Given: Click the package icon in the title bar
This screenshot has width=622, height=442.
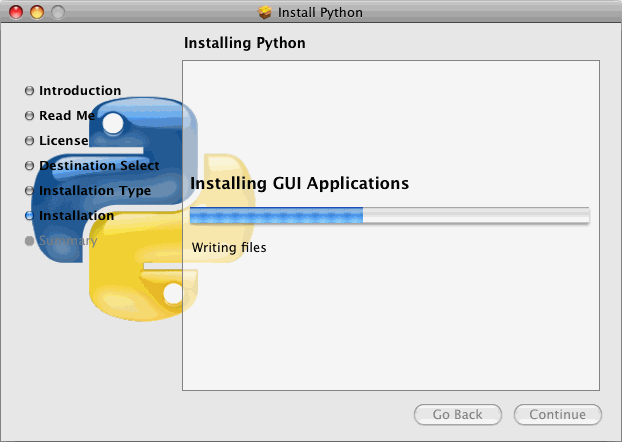Looking at the screenshot, I should click(265, 13).
